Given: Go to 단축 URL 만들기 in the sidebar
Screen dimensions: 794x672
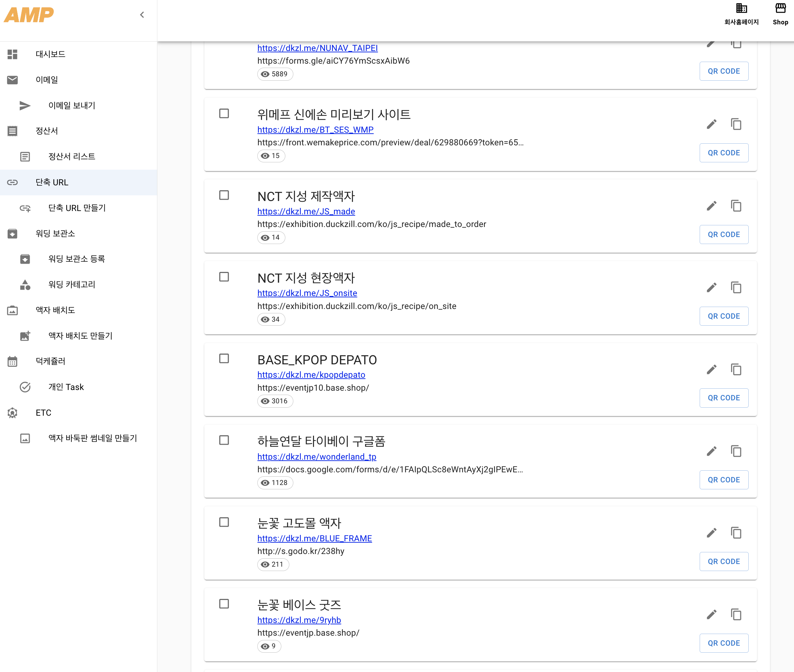Looking at the screenshot, I should point(77,208).
